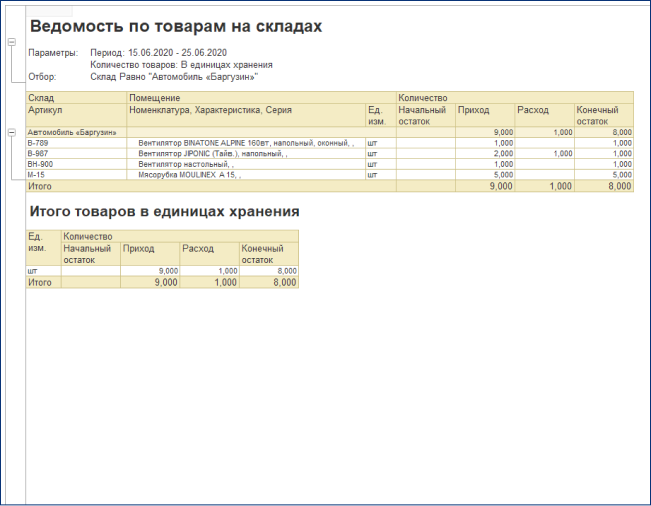Click Расход header in summary table
This screenshot has height=506, width=651.
click(210, 254)
